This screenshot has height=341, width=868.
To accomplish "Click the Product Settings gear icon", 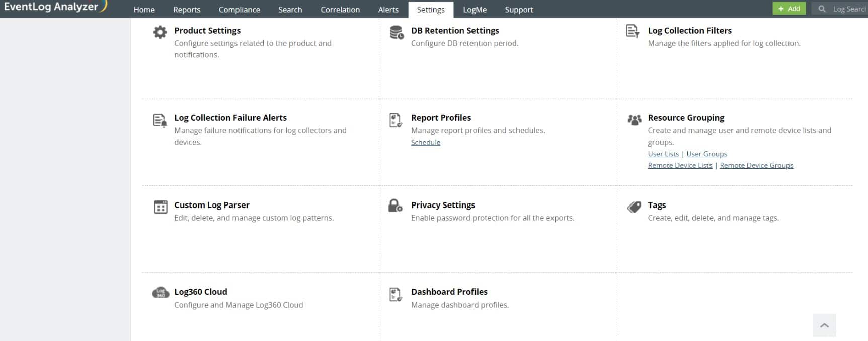I will [160, 32].
